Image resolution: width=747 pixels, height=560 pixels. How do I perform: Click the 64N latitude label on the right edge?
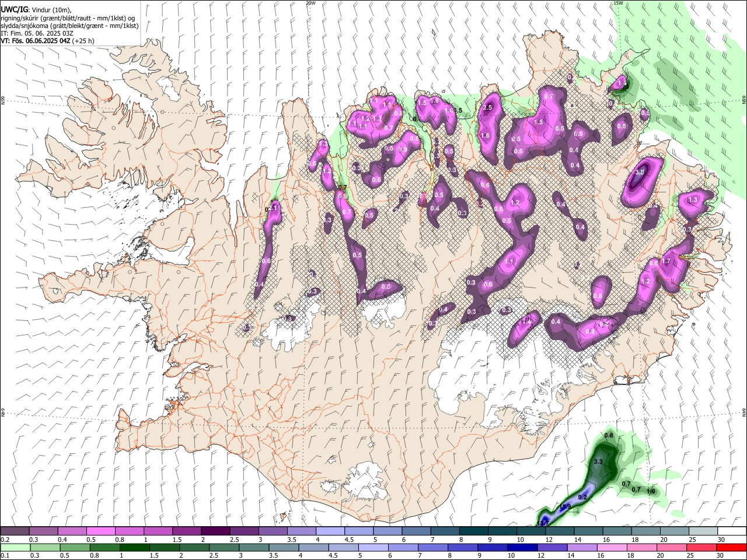[x=744, y=412]
